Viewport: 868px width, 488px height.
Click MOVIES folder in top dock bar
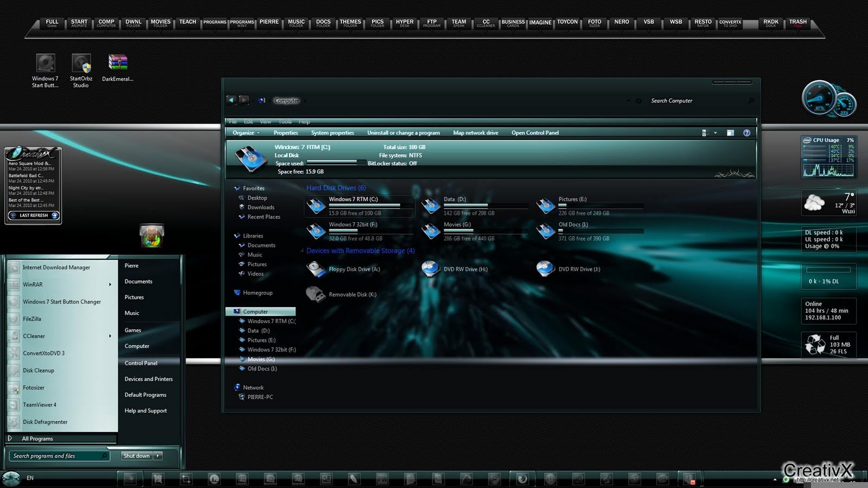pos(161,23)
